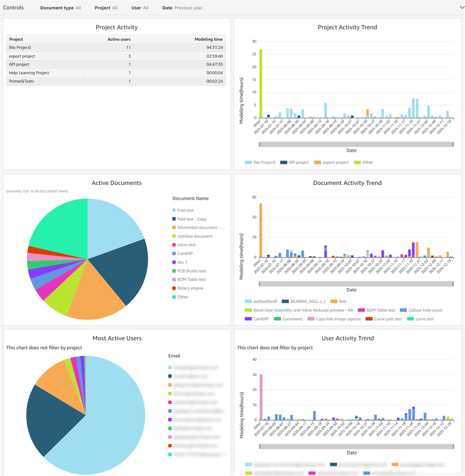Toggle Belt legend entry
The image size is (465, 476).
click(x=338, y=301)
